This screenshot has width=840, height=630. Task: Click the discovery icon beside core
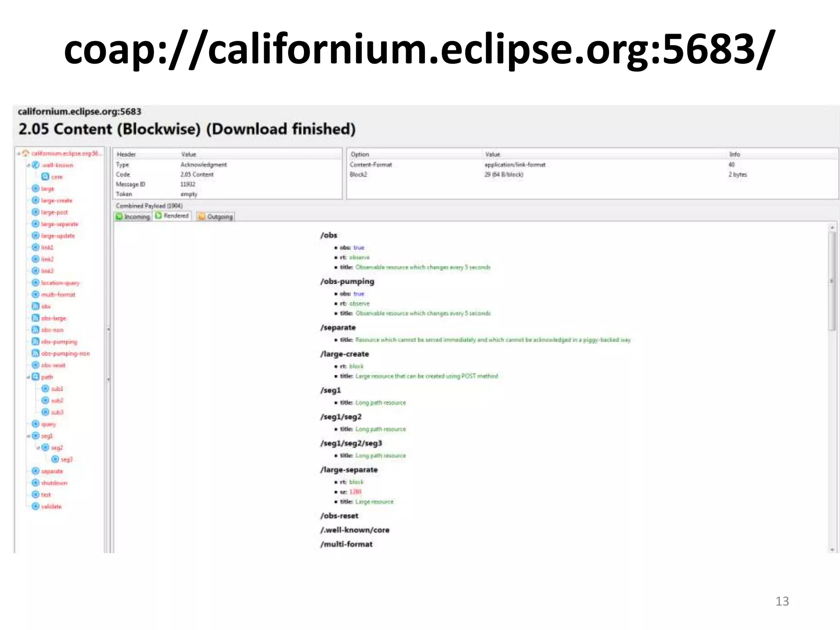46,177
